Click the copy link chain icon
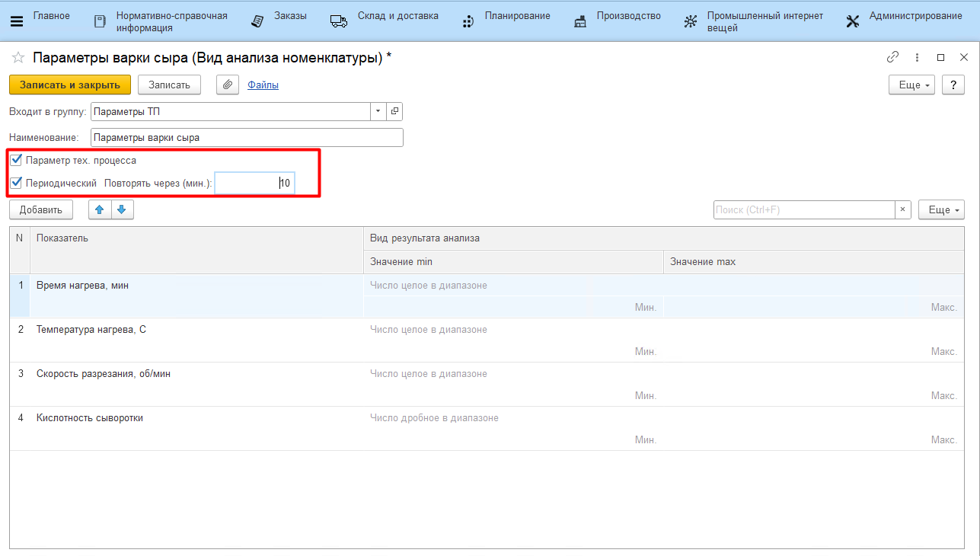The height and width of the screenshot is (556, 980). [892, 57]
